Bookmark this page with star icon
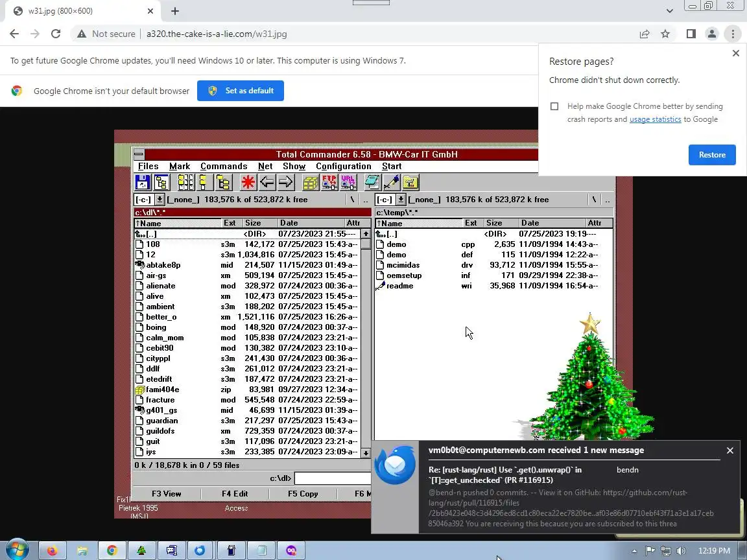This screenshot has width=747, height=560. click(x=665, y=34)
